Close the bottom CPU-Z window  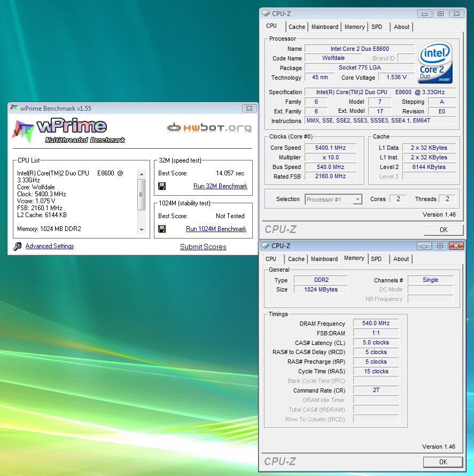456,245
